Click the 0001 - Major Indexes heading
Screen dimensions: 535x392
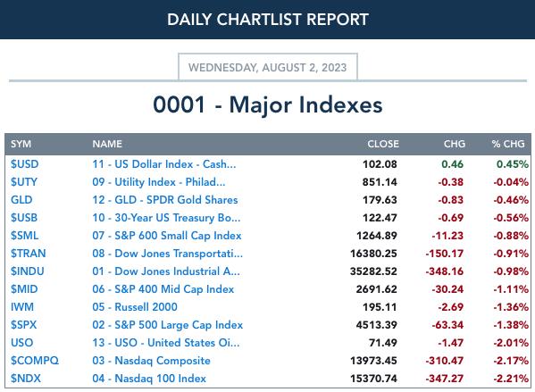[268, 104]
